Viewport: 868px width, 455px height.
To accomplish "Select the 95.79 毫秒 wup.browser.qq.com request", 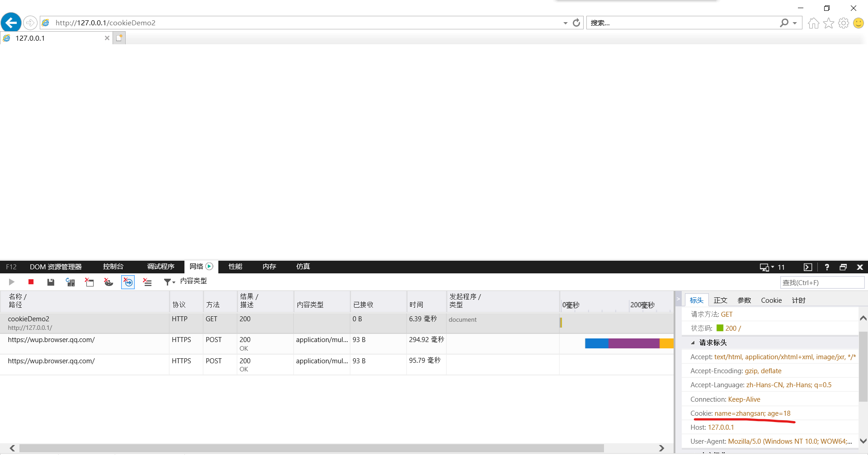I will (x=337, y=365).
